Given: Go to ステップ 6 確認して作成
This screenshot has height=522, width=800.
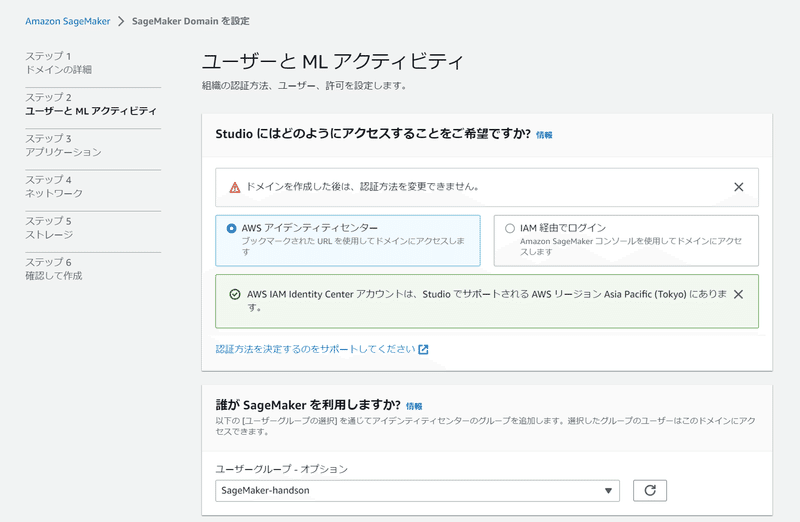Looking at the screenshot, I should 54,269.
